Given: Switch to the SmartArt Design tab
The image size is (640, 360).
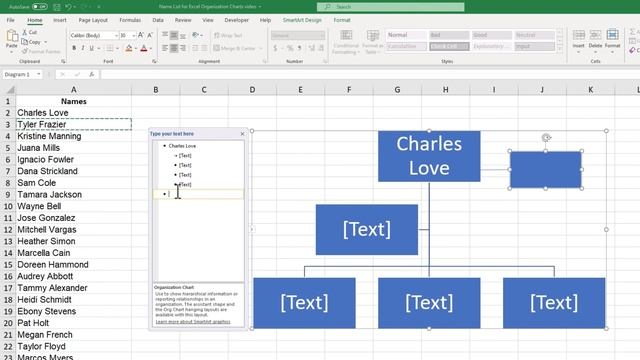Looking at the screenshot, I should (x=302, y=20).
